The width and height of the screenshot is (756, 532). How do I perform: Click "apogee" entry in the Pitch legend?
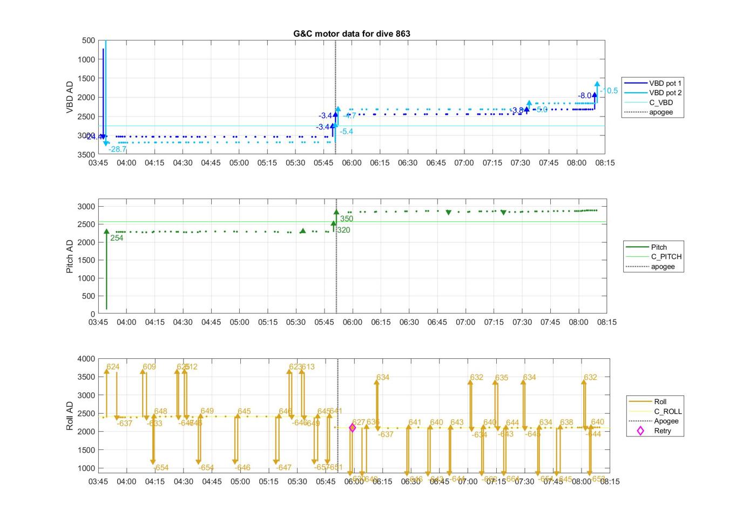pyautogui.click(x=663, y=267)
